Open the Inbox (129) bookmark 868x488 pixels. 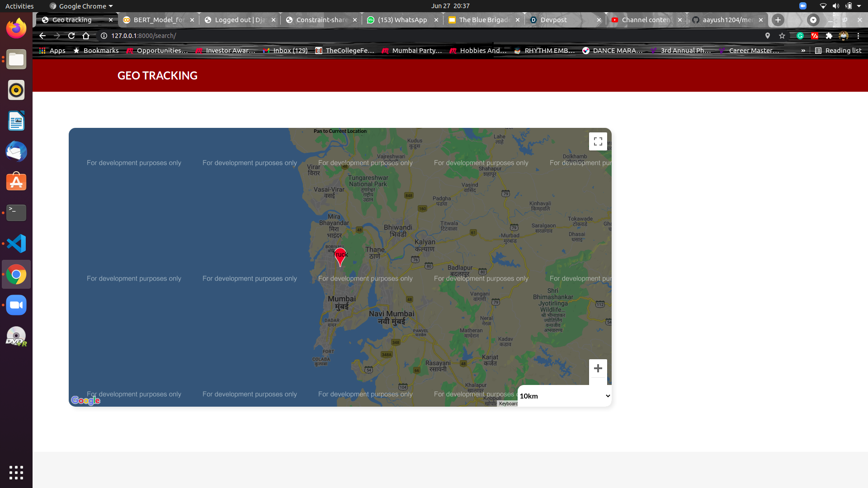[285, 51]
